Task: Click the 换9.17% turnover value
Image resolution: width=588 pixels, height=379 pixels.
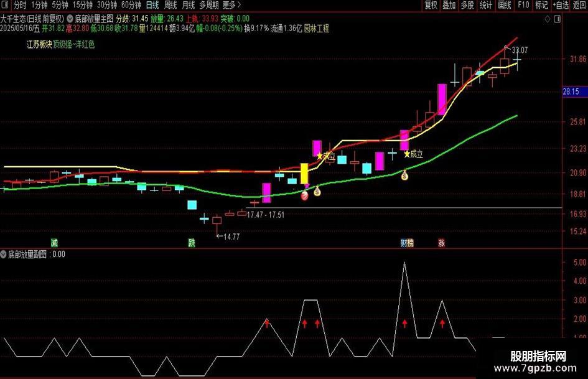Action: (256, 29)
